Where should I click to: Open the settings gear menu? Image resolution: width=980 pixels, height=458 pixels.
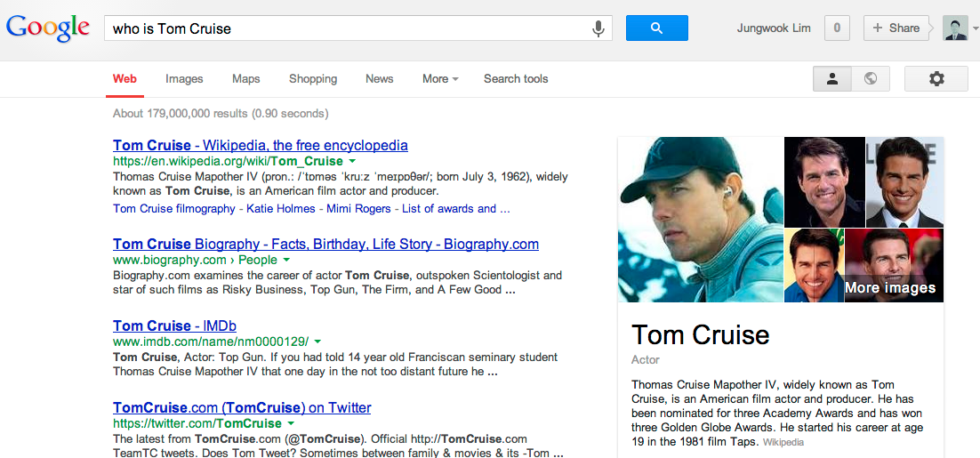coord(936,79)
